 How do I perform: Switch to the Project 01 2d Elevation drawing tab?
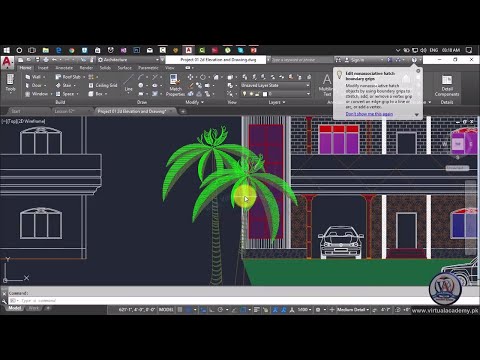pyautogui.click(x=131, y=111)
